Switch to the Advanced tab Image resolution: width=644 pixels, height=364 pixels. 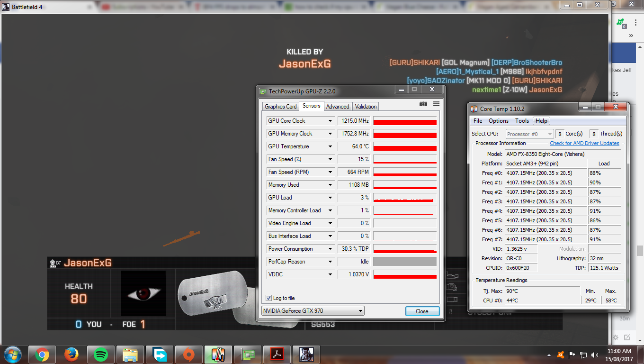point(338,107)
